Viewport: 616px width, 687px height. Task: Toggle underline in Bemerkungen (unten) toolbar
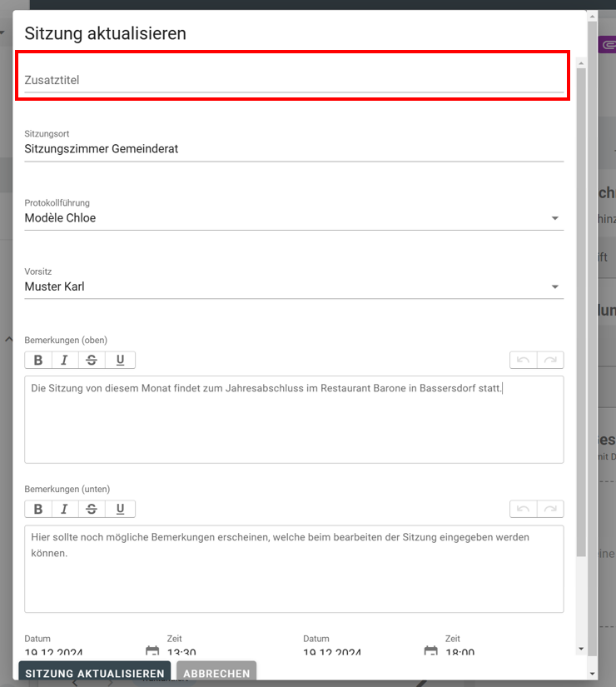(121, 510)
